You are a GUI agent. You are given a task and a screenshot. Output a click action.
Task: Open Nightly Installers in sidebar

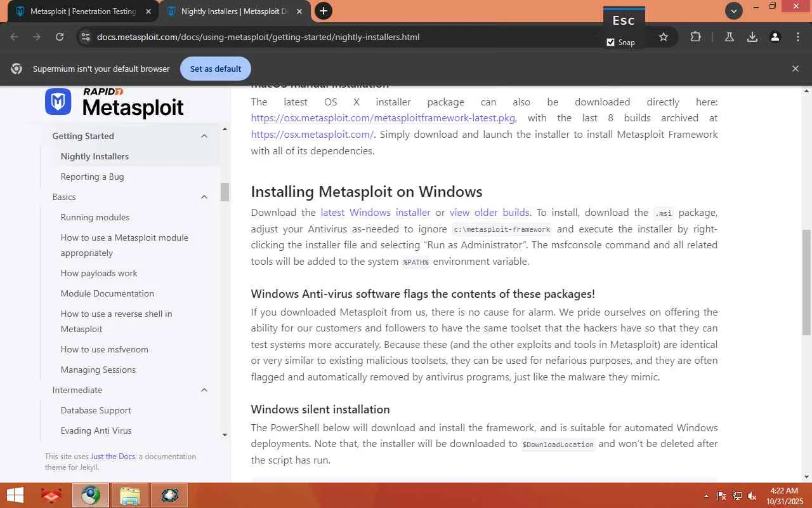pos(95,156)
